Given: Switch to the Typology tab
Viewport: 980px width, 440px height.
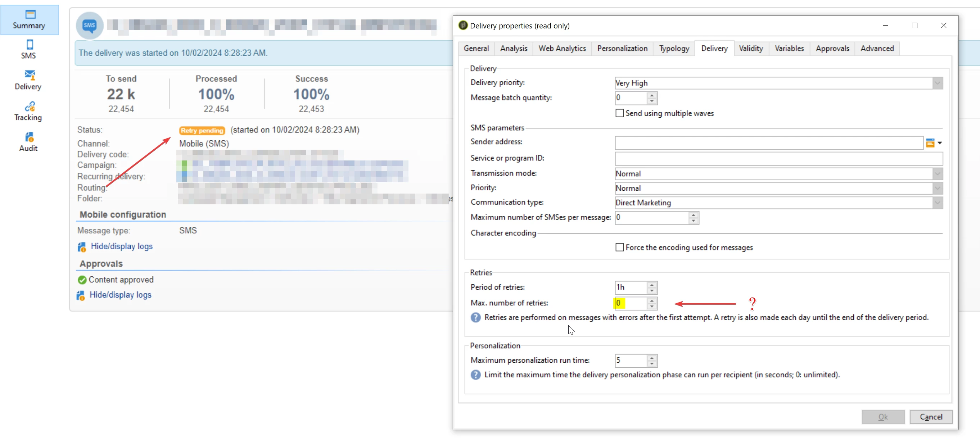Looking at the screenshot, I should click(x=674, y=49).
